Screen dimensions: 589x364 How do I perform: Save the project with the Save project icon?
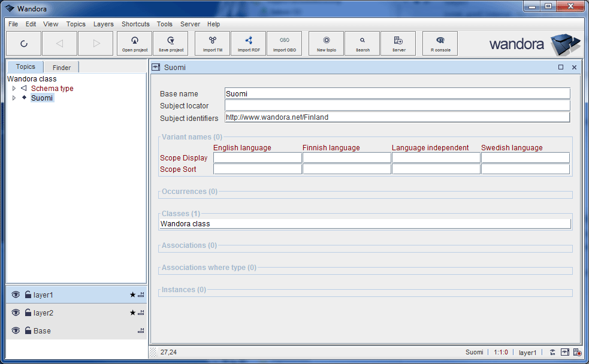coord(170,43)
